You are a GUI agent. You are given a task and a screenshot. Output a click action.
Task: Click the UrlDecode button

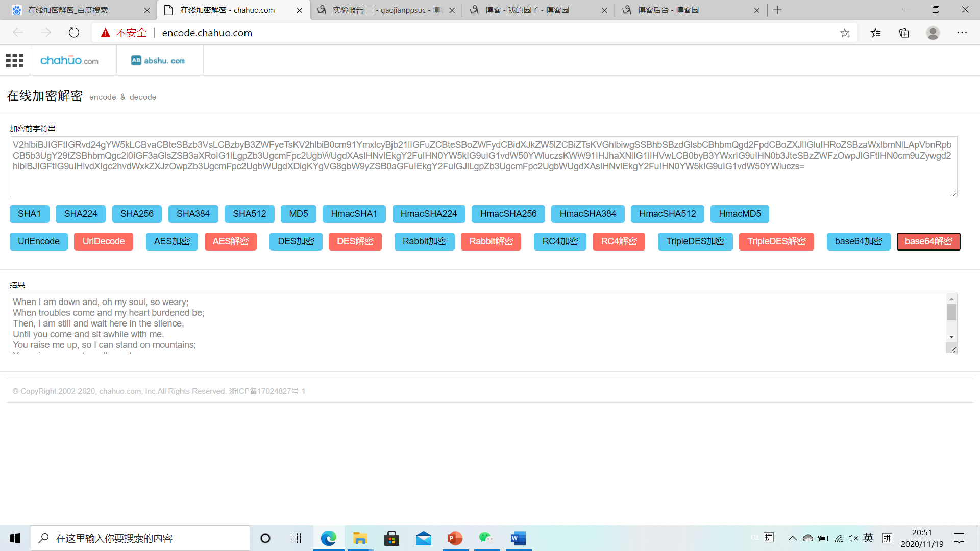[104, 241]
